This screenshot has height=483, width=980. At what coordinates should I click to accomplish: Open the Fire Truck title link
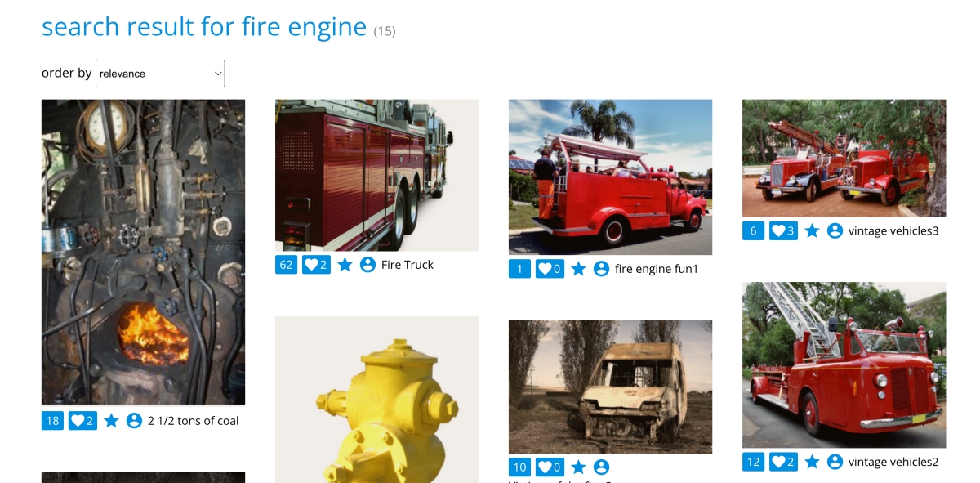pyautogui.click(x=408, y=265)
